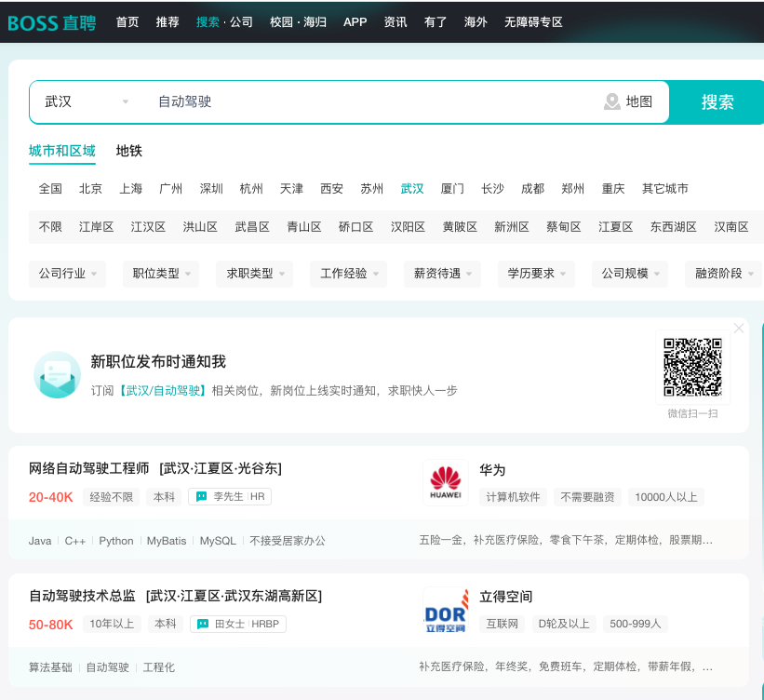Open 首页 in the top navigation
Image resolution: width=764 pixels, height=700 pixels.
(x=127, y=22)
